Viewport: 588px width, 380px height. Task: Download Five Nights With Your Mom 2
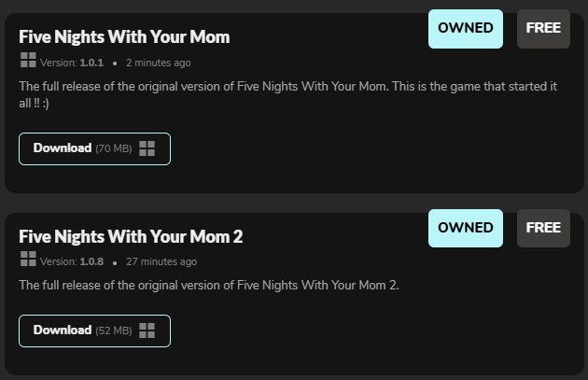(63, 331)
